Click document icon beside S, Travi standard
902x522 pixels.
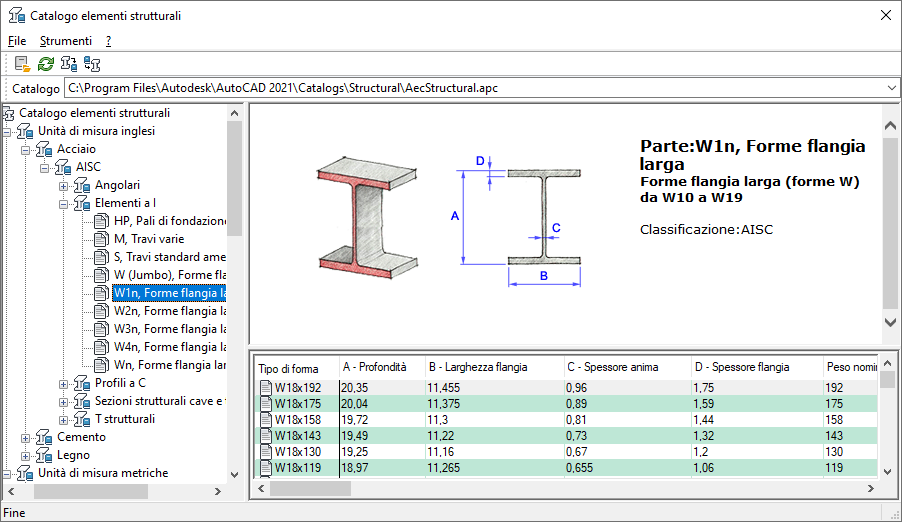tap(101, 257)
